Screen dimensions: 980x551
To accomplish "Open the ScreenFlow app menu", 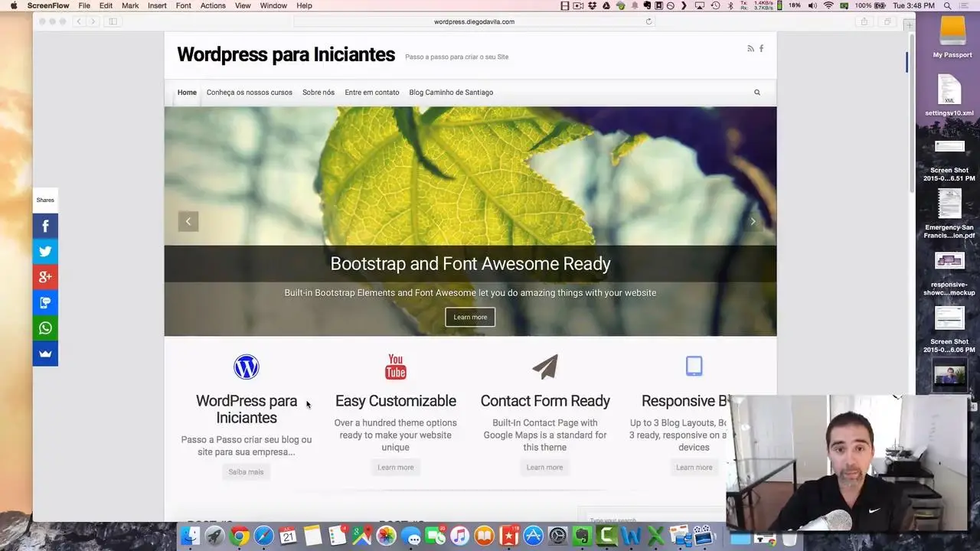I will click(48, 5).
